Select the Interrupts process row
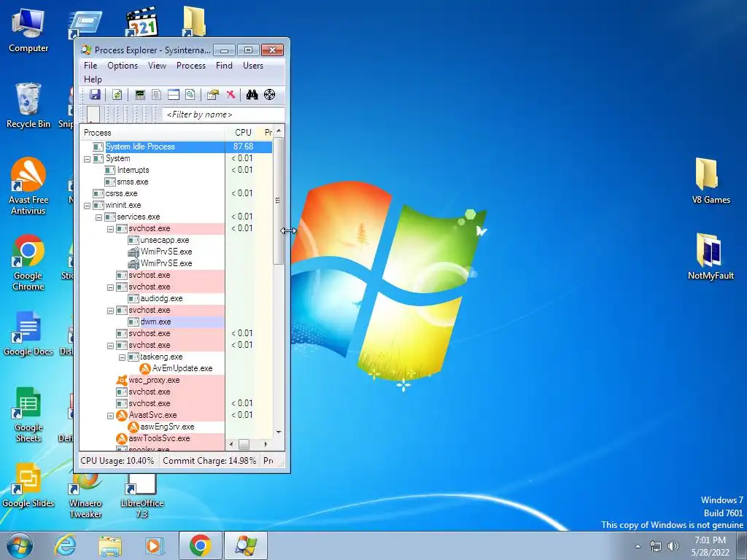This screenshot has width=747, height=560. (x=177, y=170)
